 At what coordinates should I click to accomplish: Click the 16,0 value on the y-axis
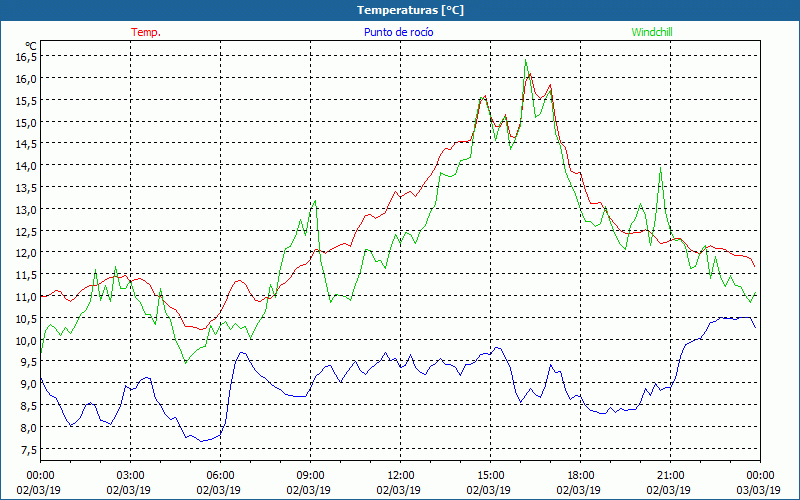click(26, 79)
